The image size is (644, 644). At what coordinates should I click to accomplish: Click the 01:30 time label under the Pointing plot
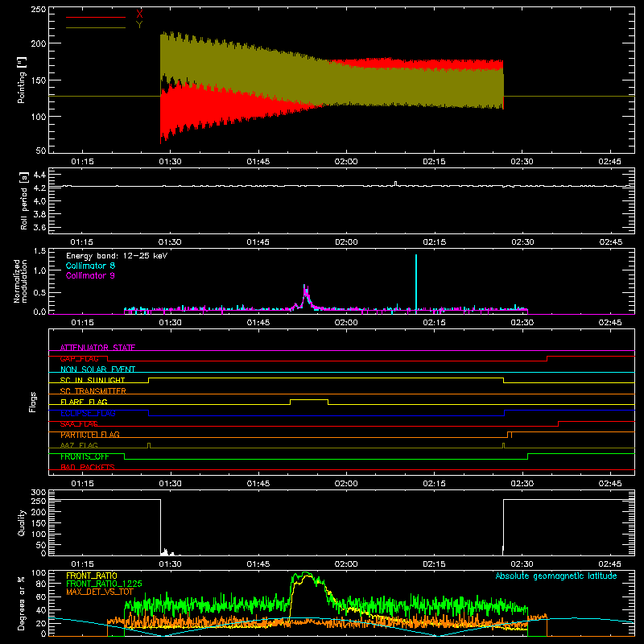170,162
